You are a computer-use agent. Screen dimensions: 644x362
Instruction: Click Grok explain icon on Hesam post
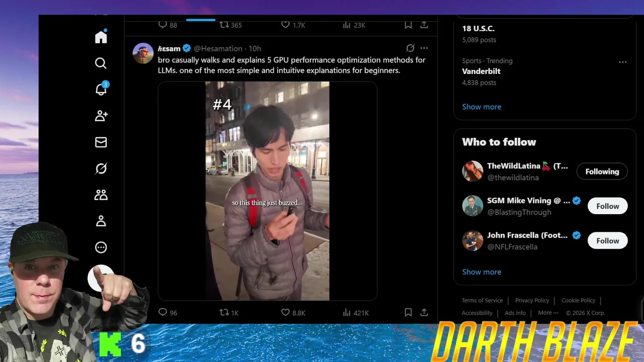tap(410, 48)
